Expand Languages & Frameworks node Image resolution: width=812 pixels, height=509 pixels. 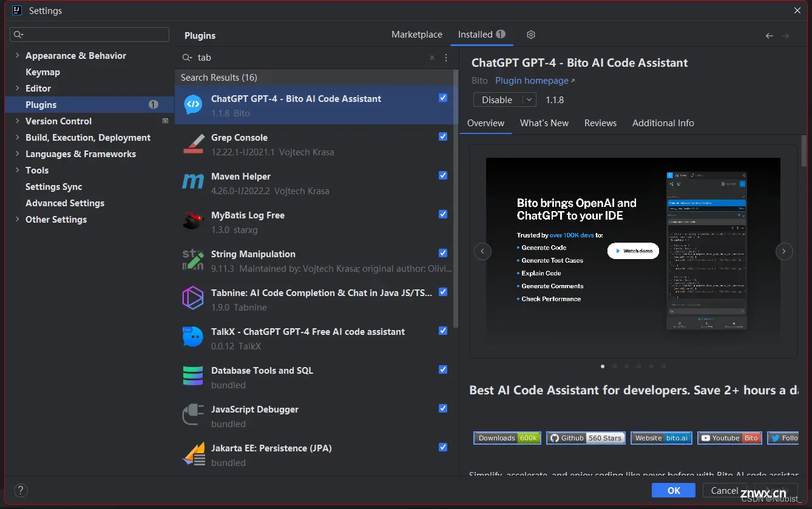point(17,154)
